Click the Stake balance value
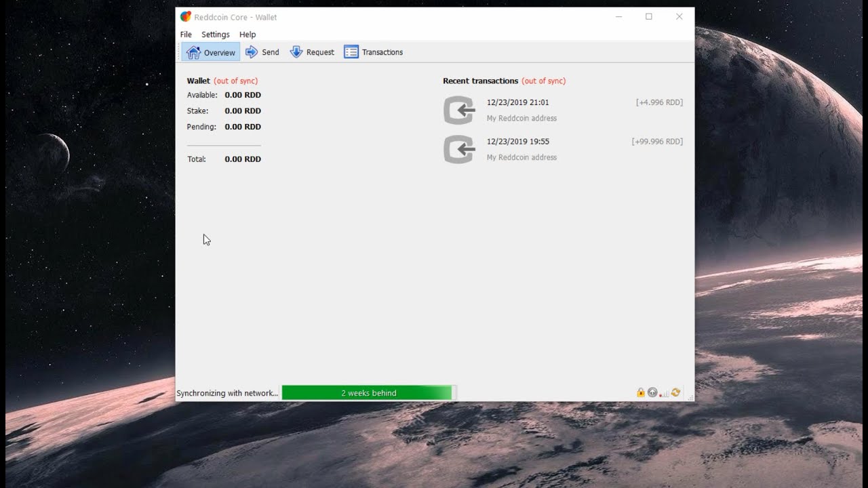Screen dimensions: 868x488 [243, 111]
